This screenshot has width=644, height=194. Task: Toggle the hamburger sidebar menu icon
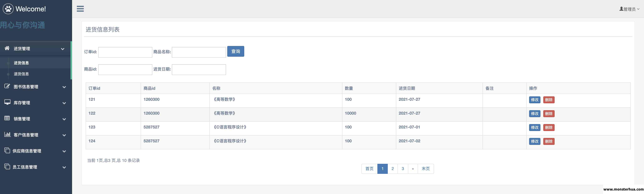80,9
